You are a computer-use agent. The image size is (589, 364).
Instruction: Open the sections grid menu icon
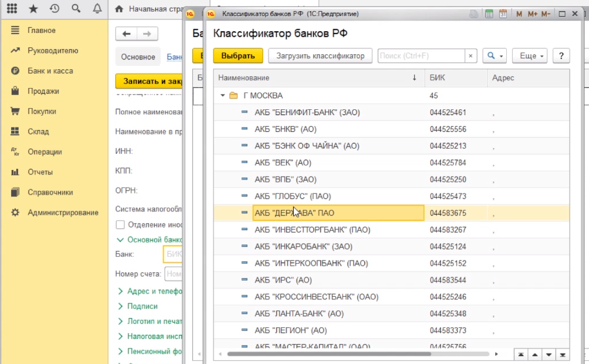12,9
